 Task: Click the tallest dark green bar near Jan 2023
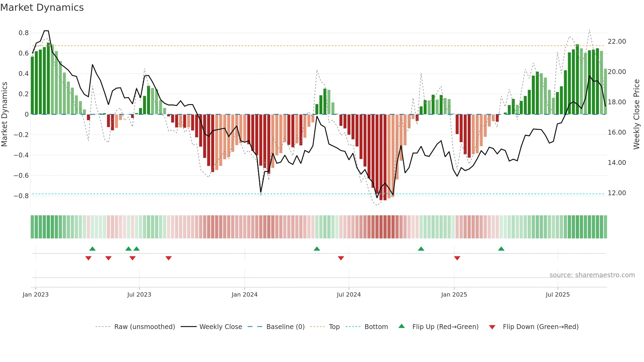(x=48, y=78)
